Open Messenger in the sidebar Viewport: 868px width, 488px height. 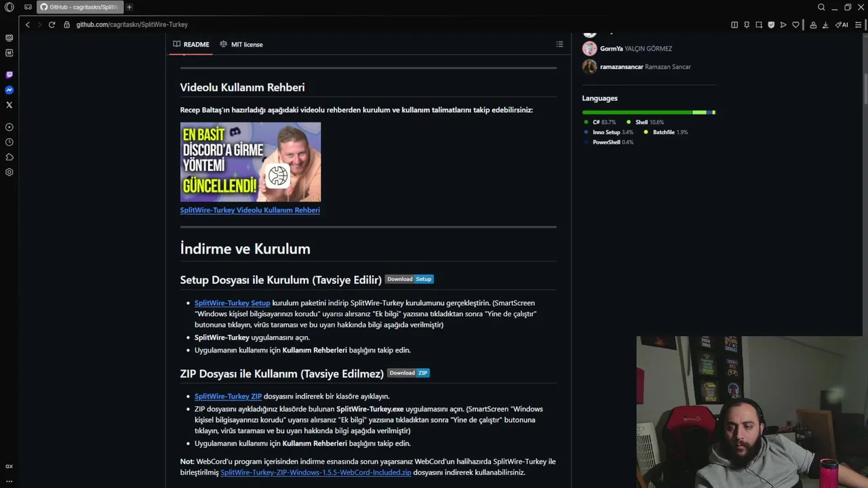point(9,89)
